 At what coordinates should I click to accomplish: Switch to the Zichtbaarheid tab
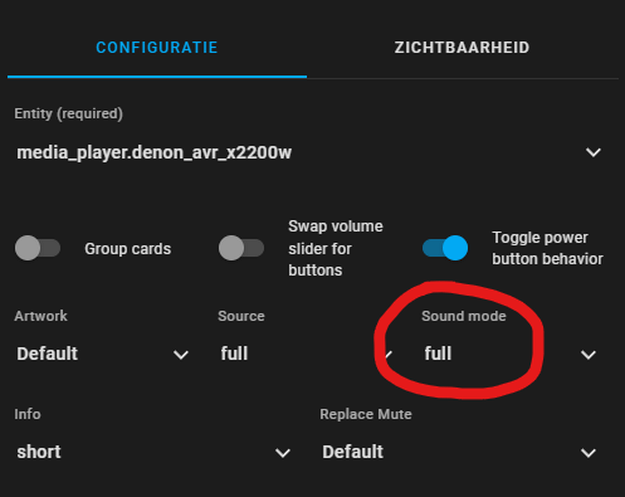click(462, 47)
